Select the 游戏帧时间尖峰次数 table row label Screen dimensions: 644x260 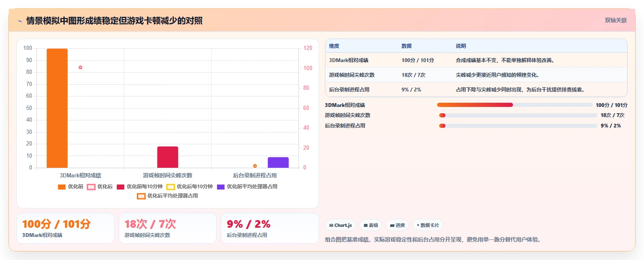(352, 75)
